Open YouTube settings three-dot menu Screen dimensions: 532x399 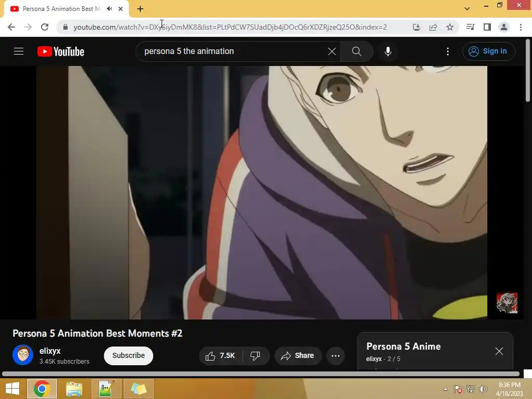pyautogui.click(x=448, y=51)
